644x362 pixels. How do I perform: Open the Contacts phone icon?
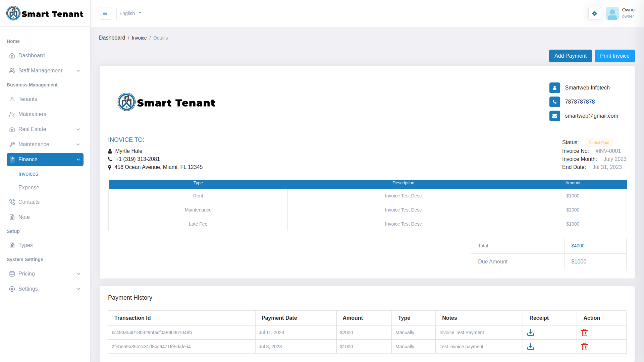coord(12,202)
